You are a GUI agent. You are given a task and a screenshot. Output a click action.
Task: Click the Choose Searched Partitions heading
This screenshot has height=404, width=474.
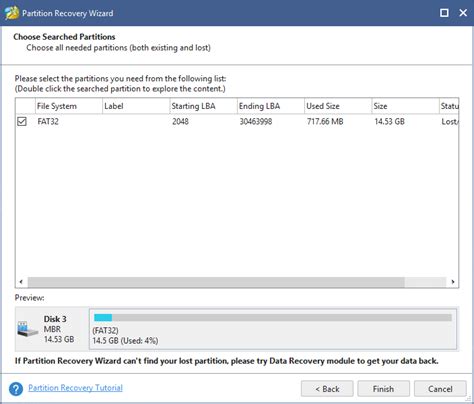(x=64, y=37)
